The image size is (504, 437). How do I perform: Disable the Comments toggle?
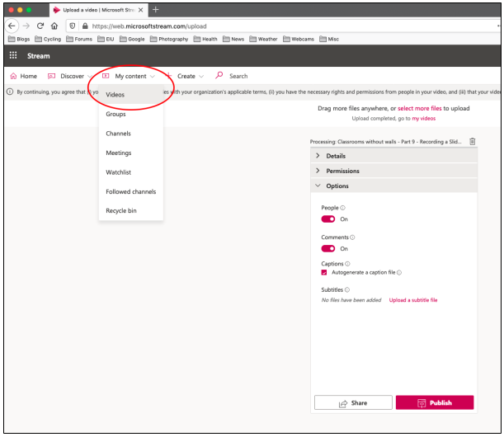coord(328,248)
